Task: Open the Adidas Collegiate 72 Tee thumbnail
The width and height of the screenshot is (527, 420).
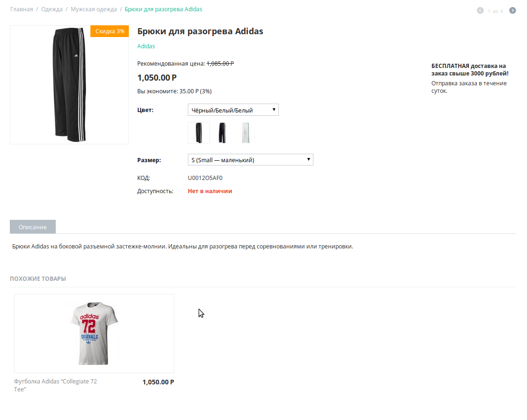Action: click(94, 333)
